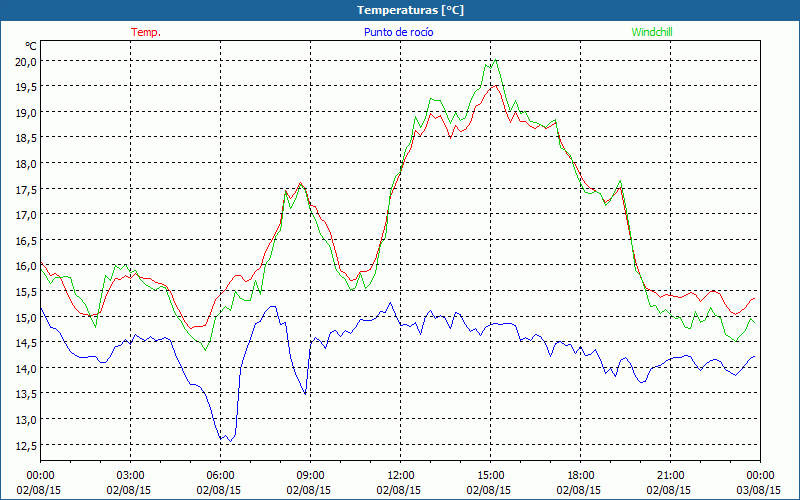Click the '21:00' time axis label

click(x=670, y=476)
